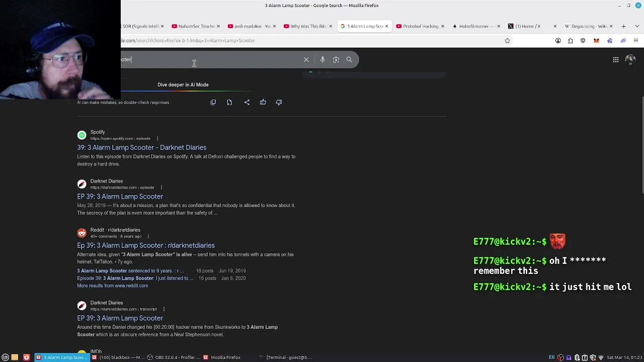The image size is (644, 362).
Task: Open the Google apps grid
Action: pyautogui.click(x=615, y=59)
